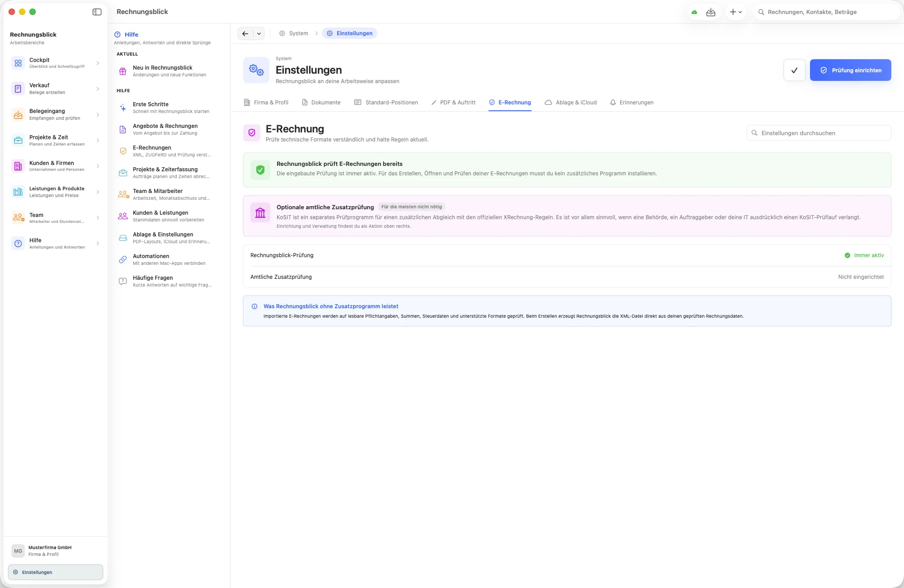
Task: Click the Prüfung einrichten button
Action: point(850,70)
